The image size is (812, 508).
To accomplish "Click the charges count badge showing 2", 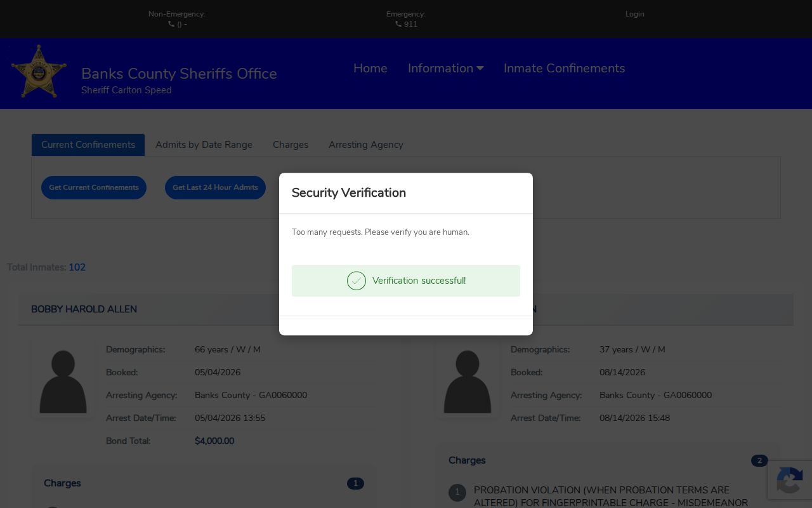I will (759, 461).
